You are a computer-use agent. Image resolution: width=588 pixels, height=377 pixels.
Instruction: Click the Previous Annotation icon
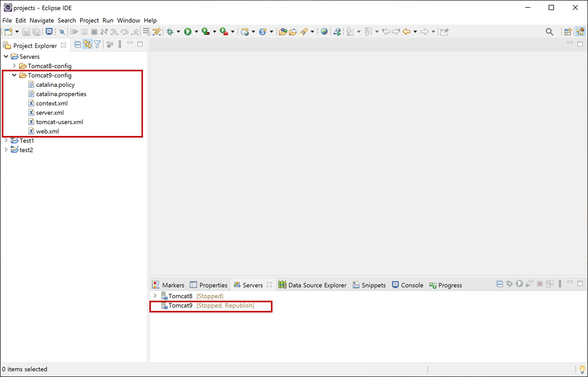pos(368,32)
